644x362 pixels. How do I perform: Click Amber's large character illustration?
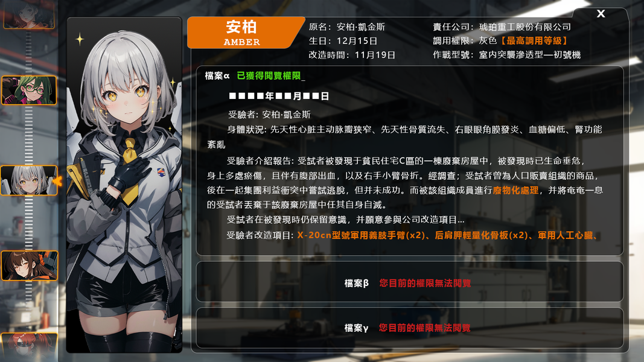[x=124, y=185]
